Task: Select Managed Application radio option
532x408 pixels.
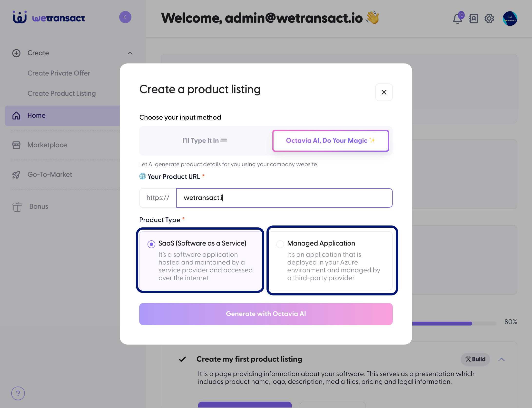Action: click(280, 244)
